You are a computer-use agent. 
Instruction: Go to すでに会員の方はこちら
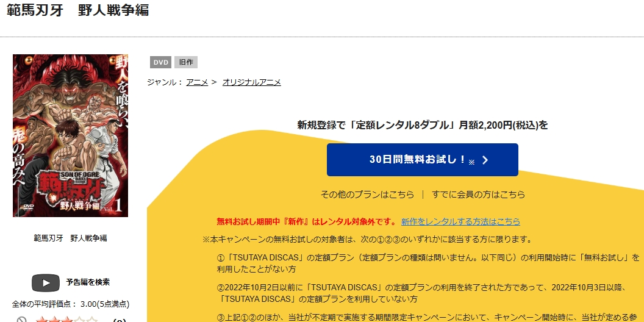tap(478, 195)
